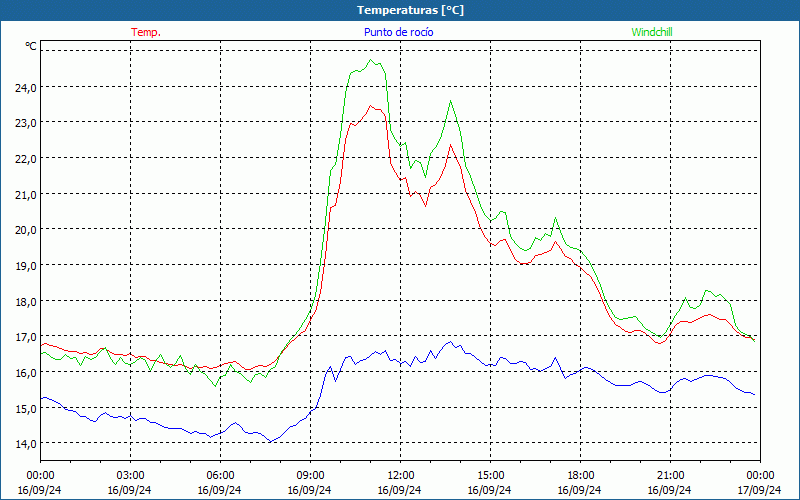Screen dimensions: 800x500
Task: Click the 09:00 time axis label
Action: tap(310, 476)
